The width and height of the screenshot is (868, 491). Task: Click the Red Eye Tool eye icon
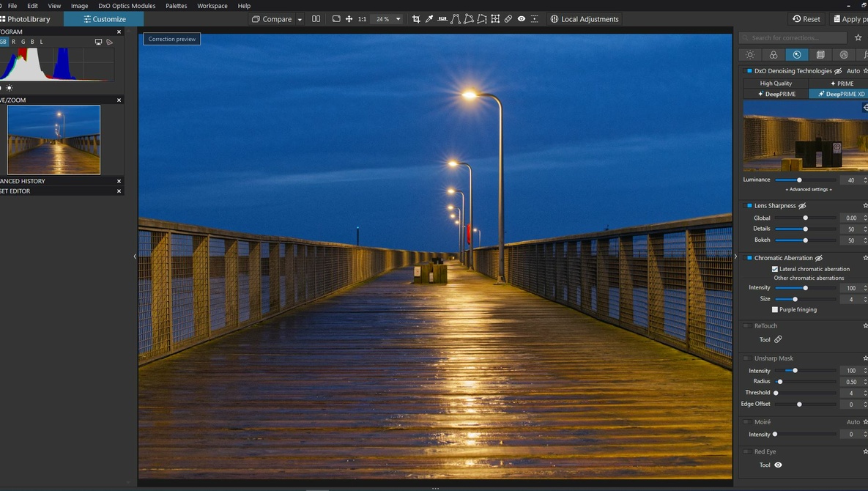coord(779,465)
